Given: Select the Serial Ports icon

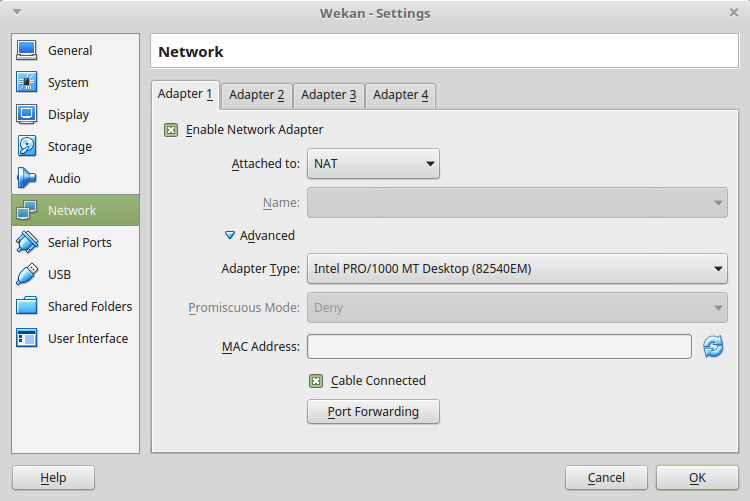Looking at the screenshot, I should (x=27, y=242).
